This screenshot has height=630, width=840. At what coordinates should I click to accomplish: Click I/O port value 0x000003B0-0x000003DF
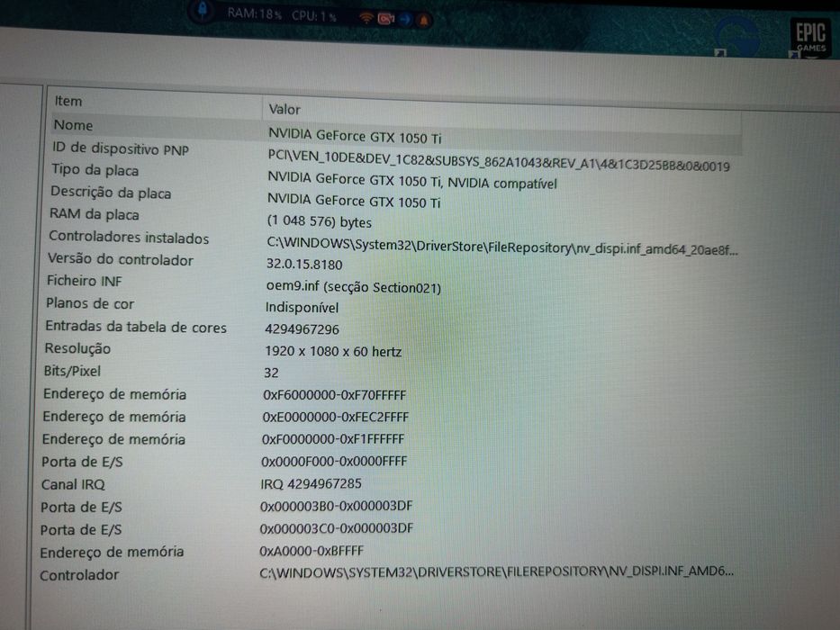[336, 506]
